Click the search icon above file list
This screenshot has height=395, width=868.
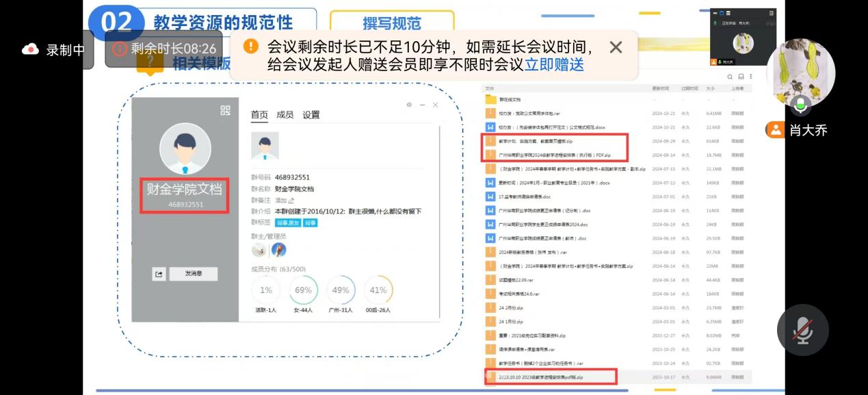point(730,77)
